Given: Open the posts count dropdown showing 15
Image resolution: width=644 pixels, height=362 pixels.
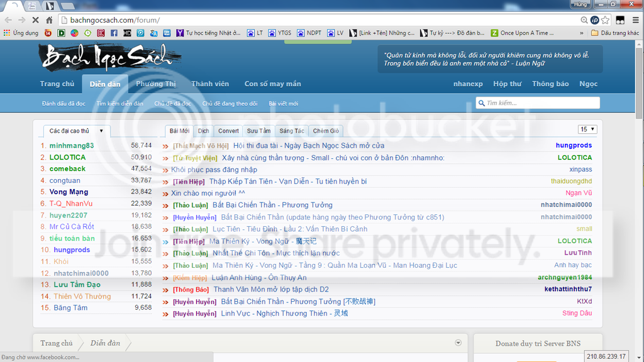Looking at the screenshot, I should [x=587, y=129].
